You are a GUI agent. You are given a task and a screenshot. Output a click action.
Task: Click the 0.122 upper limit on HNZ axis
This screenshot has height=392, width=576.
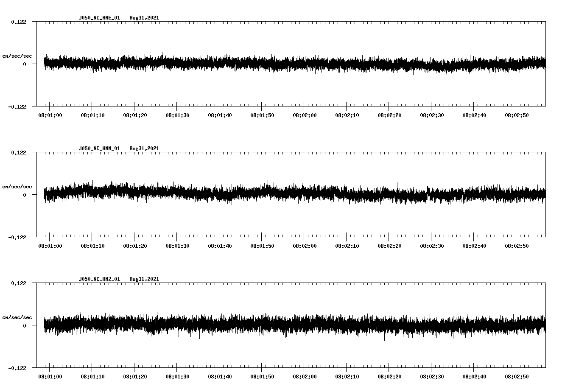[x=18, y=283]
